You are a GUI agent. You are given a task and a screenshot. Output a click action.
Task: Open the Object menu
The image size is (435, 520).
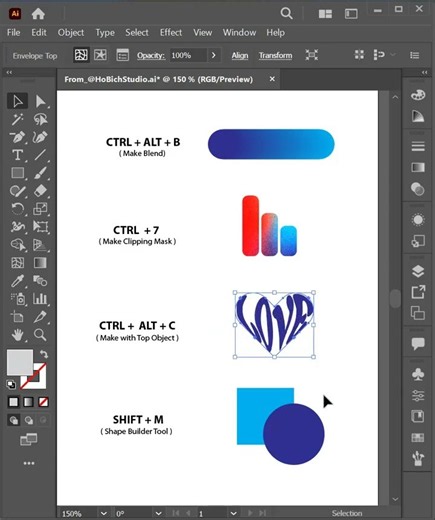pos(71,32)
